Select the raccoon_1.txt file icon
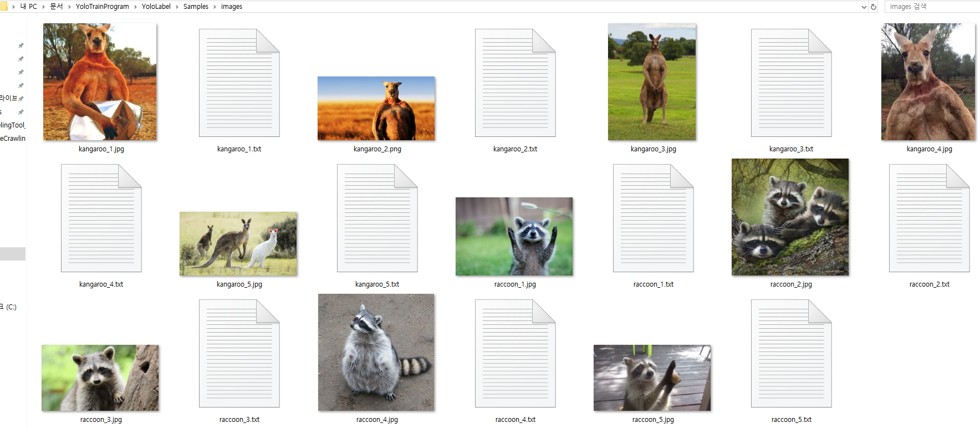Viewport: 980px width, 428px height. click(x=654, y=218)
